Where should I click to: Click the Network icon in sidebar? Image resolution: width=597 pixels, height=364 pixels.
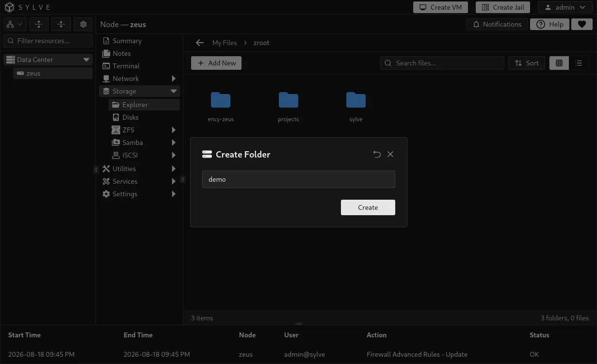pos(106,79)
